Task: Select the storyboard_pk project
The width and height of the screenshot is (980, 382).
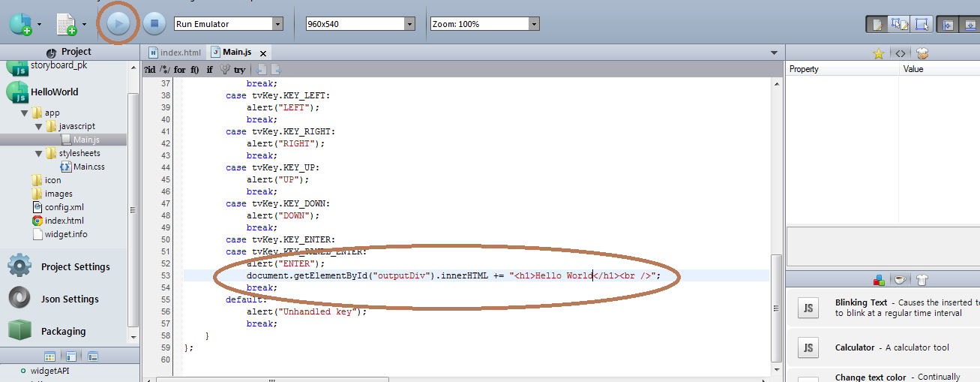Action: (x=58, y=65)
